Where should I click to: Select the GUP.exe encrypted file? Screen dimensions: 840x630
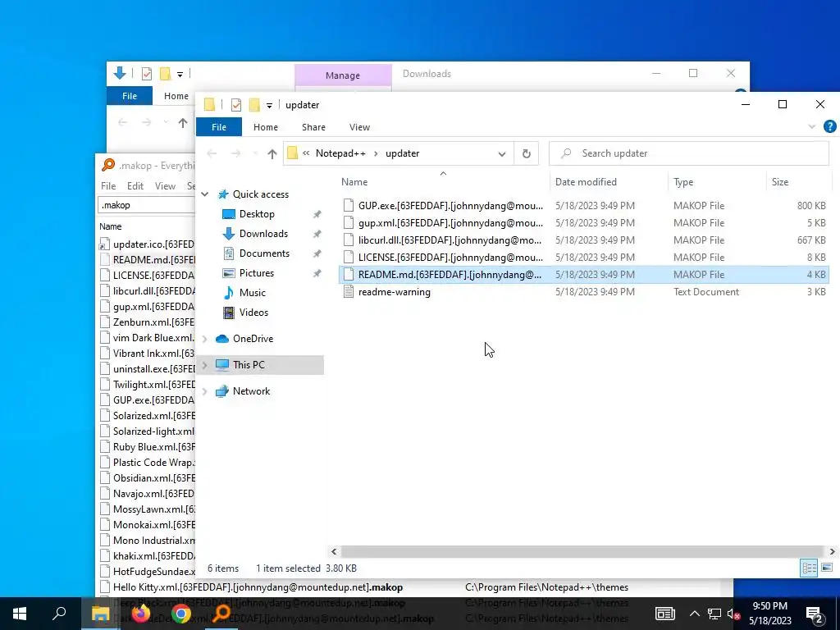583,206
